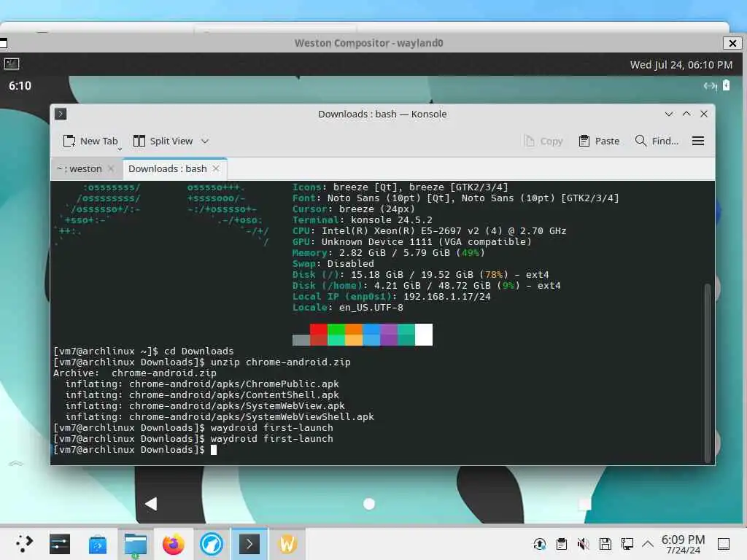The height and width of the screenshot is (560, 747).
Task: Expand the Split View dropdown chevron
Action: [205, 141]
